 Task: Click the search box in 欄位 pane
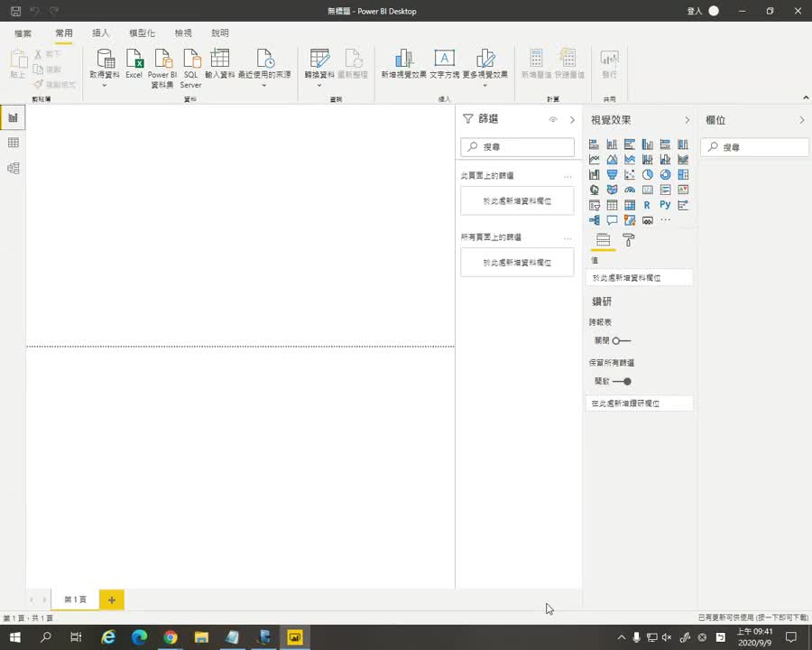coord(755,147)
